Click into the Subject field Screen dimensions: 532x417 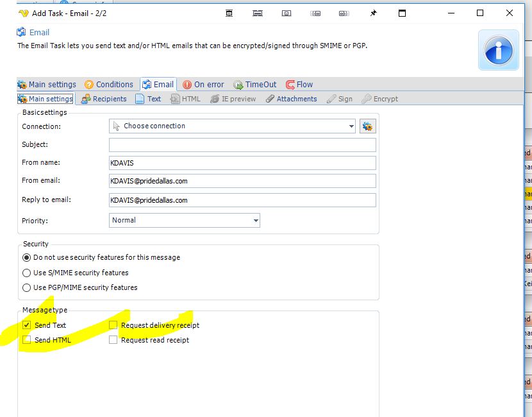click(x=242, y=145)
